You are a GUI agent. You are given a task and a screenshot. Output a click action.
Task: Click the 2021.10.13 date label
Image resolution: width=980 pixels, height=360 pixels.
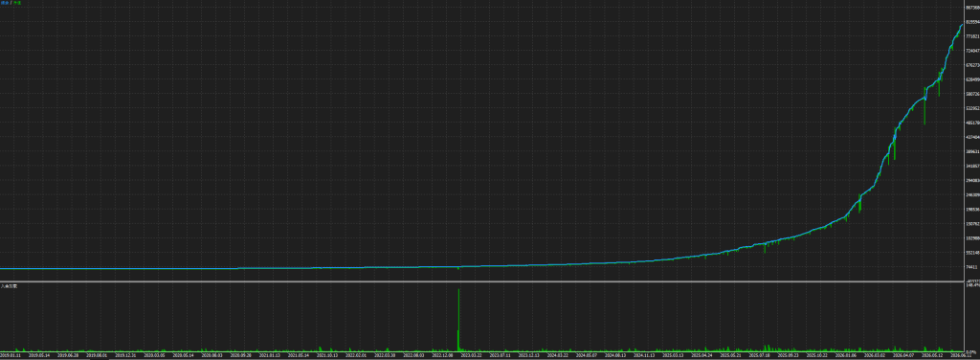coord(327,355)
